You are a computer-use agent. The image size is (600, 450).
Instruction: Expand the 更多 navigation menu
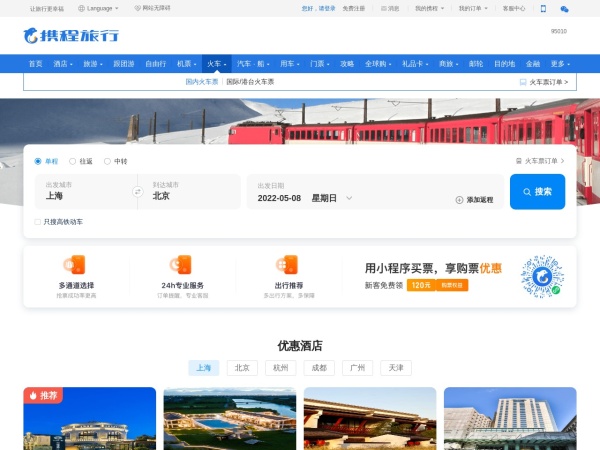560,63
